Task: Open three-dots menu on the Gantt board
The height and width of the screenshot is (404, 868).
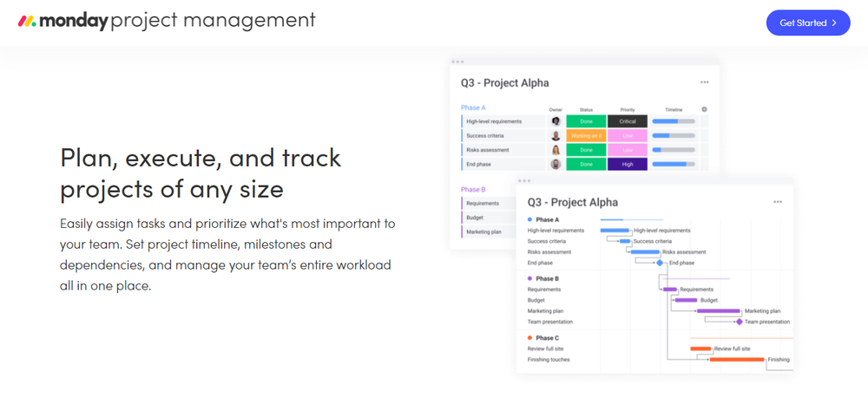Action: [x=778, y=202]
